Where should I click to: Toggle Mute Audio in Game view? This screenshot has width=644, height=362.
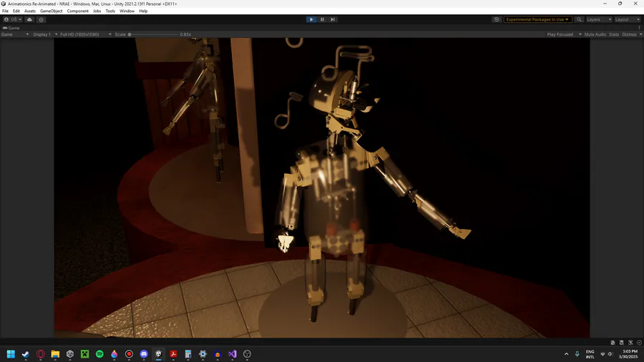(595, 34)
